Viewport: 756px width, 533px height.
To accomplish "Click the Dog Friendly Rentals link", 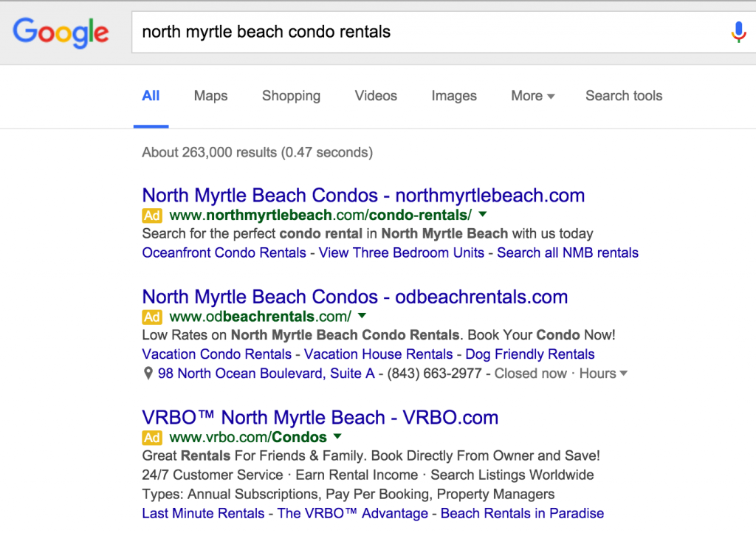I will [529, 354].
